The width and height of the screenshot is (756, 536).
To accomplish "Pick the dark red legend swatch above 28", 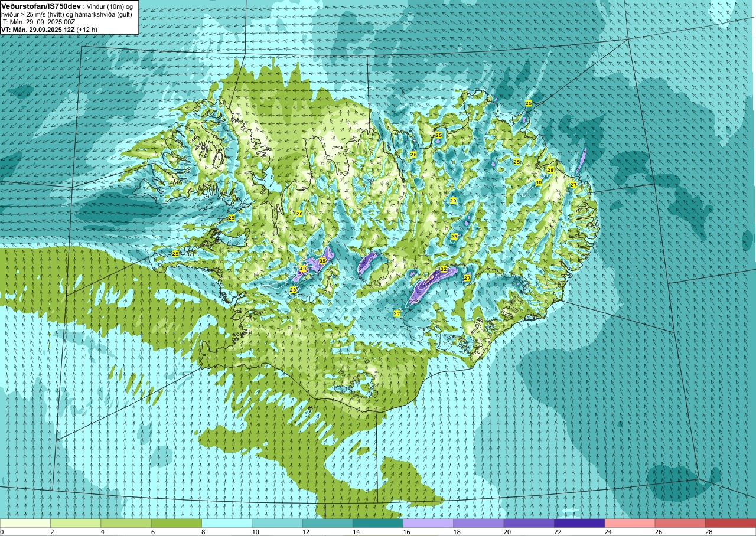I will point(731,523).
